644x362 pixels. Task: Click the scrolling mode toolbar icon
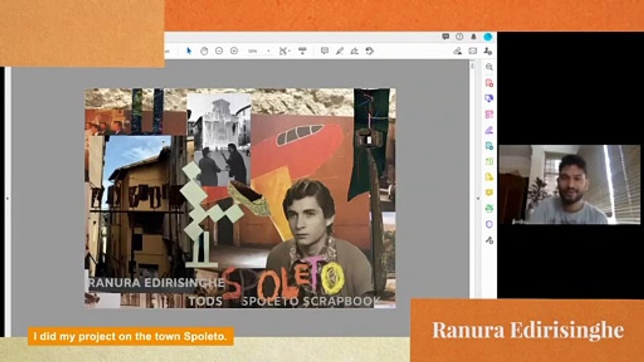pyautogui.click(x=302, y=51)
